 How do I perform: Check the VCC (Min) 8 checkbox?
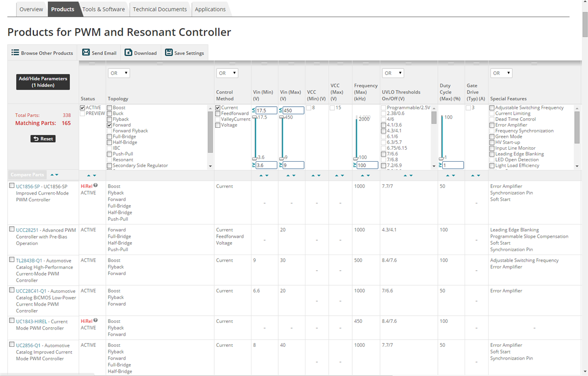click(x=309, y=108)
